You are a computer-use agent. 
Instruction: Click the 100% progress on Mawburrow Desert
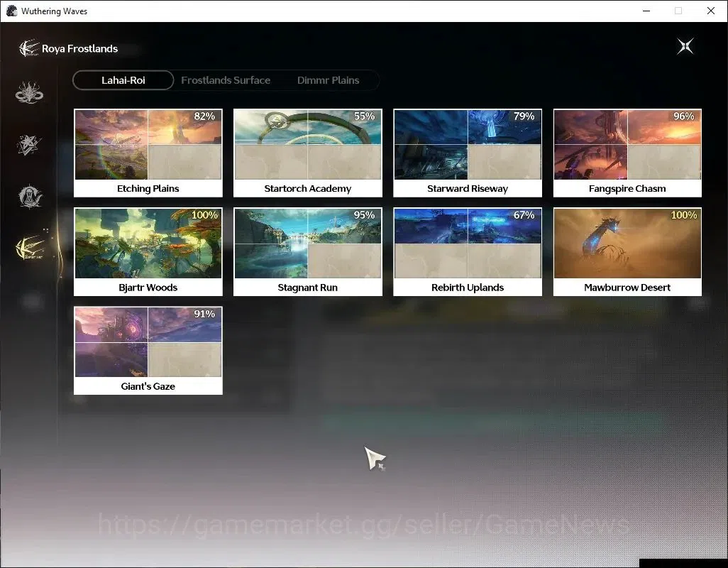click(x=683, y=215)
